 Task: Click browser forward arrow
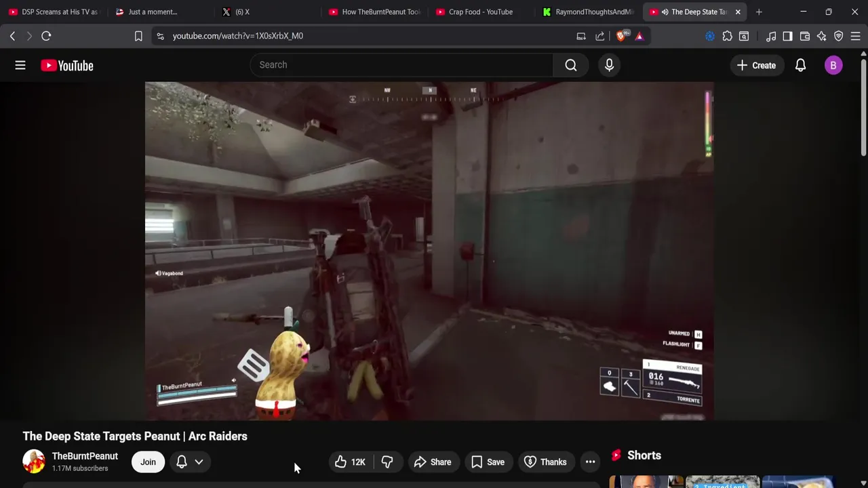pos(29,36)
